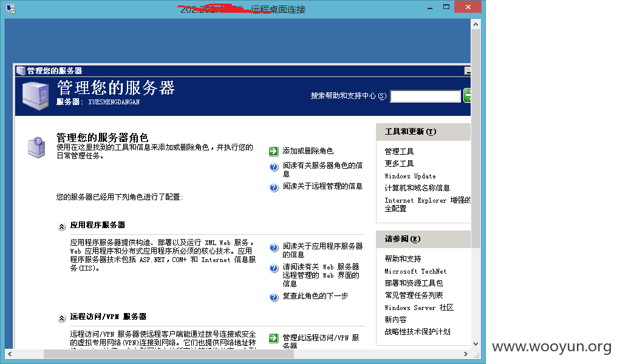Viewport: 617px width, 364px height.
Task: Click the server roles gear icon
Action: [x=36, y=147]
